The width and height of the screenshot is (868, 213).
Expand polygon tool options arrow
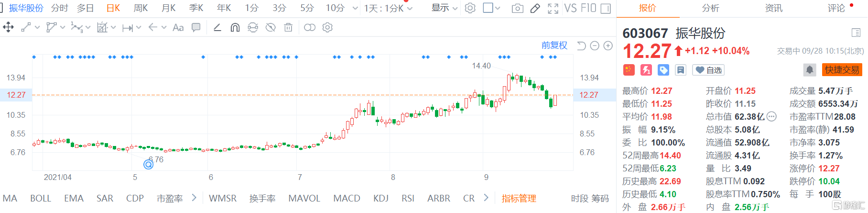point(63,27)
